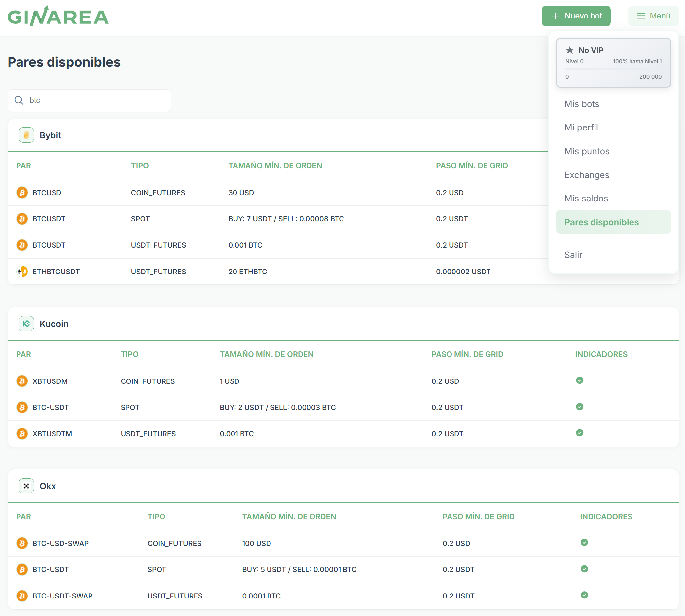This screenshot has width=685, height=616.
Task: Click the '0.000002 USDT' grid step cell
Action: click(463, 272)
